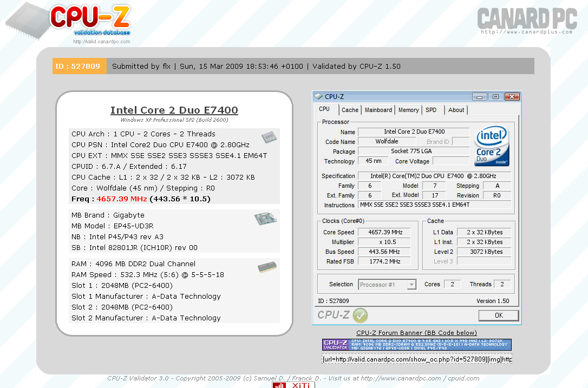Viewport: 588px width, 388px height.
Task: Click the Rated FSB value 1774.2 MHz
Action: tap(385, 262)
